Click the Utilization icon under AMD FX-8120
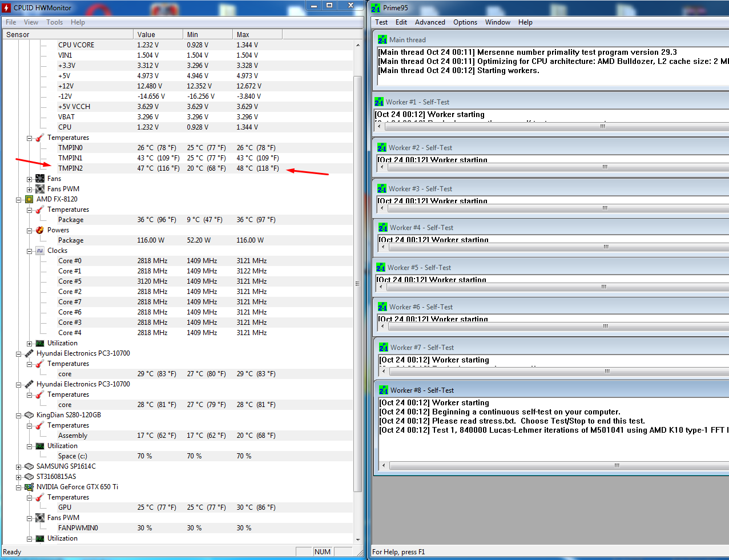 (x=40, y=343)
